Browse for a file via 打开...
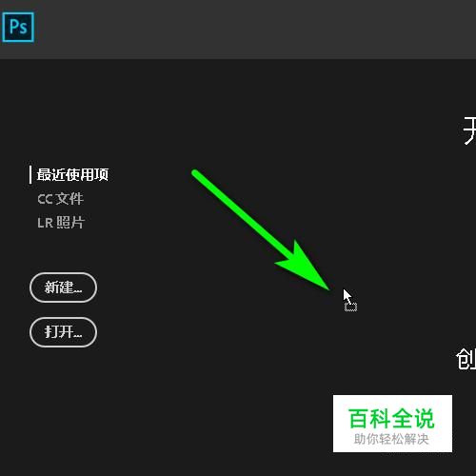 (63, 332)
